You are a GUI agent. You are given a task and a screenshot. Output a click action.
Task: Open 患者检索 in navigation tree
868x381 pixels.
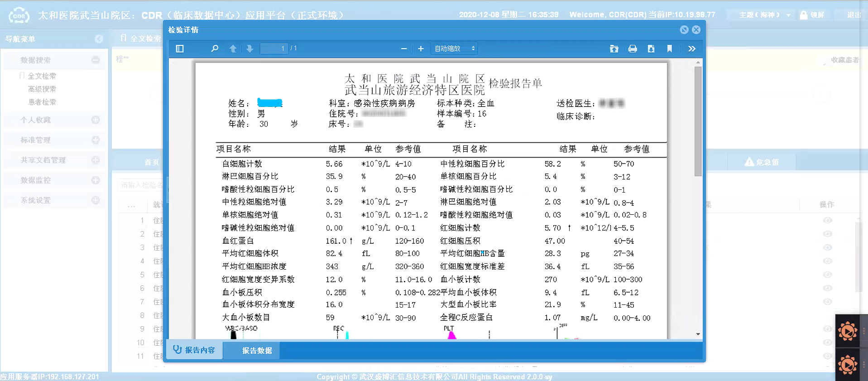pyautogui.click(x=42, y=102)
